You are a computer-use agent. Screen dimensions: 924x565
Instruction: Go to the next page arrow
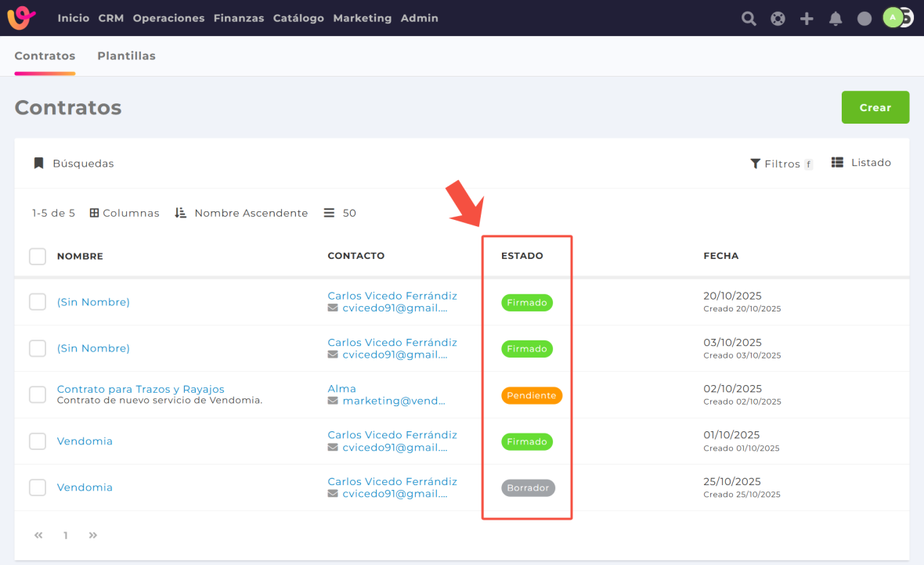[93, 535]
